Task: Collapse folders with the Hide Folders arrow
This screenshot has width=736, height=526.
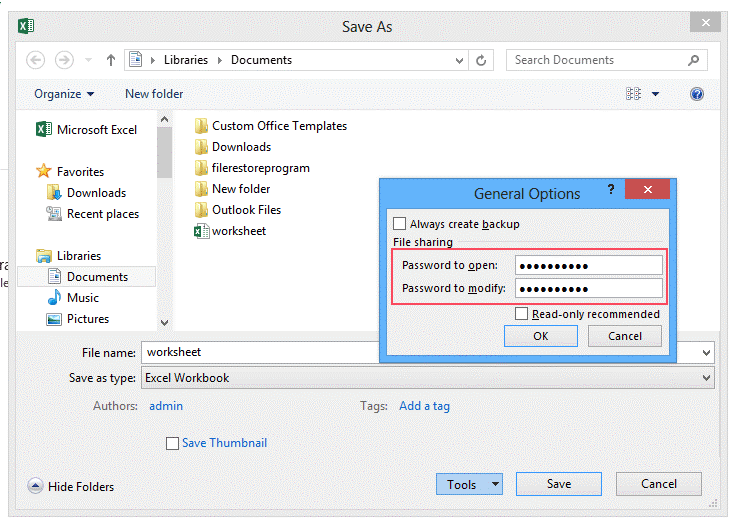Action: click(x=35, y=486)
